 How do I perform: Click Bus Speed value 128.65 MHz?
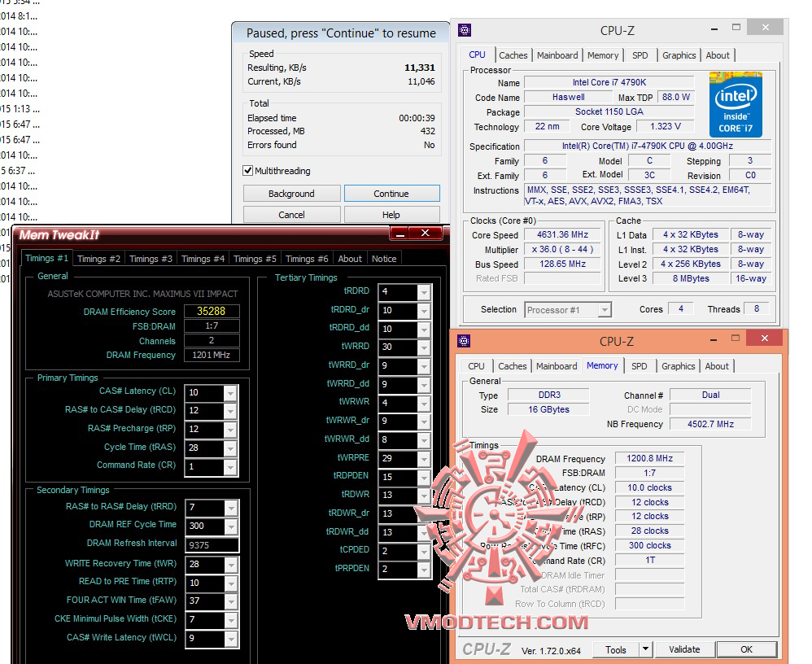point(562,264)
